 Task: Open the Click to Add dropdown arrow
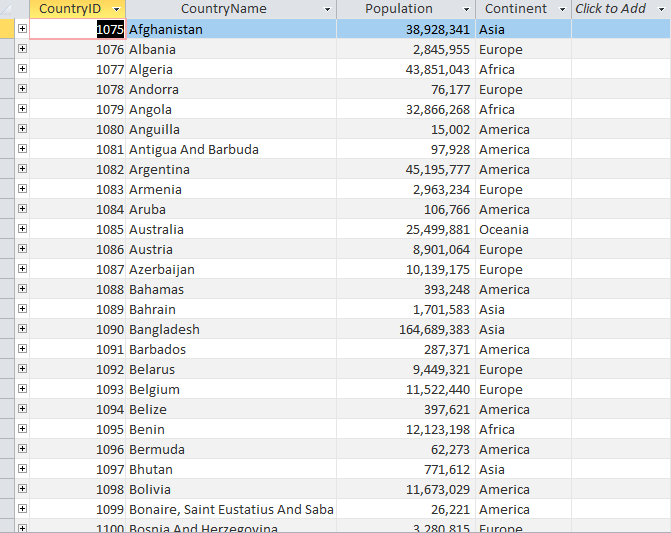(x=661, y=9)
